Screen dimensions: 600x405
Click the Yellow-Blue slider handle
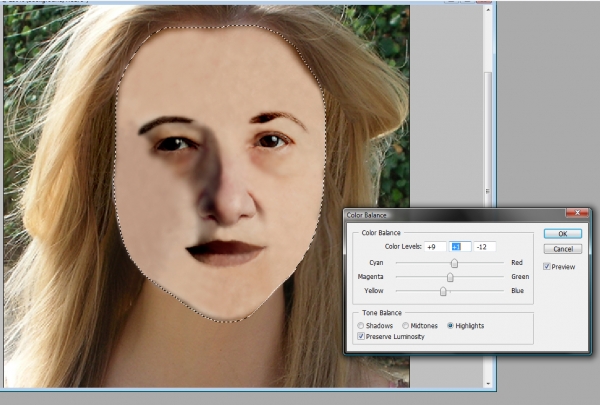[x=443, y=291]
